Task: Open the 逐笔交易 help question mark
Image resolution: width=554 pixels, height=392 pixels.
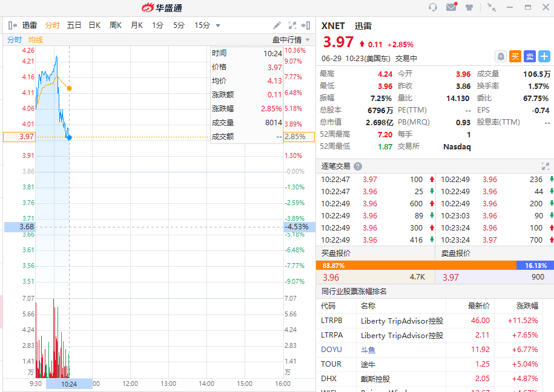Action: pos(358,166)
